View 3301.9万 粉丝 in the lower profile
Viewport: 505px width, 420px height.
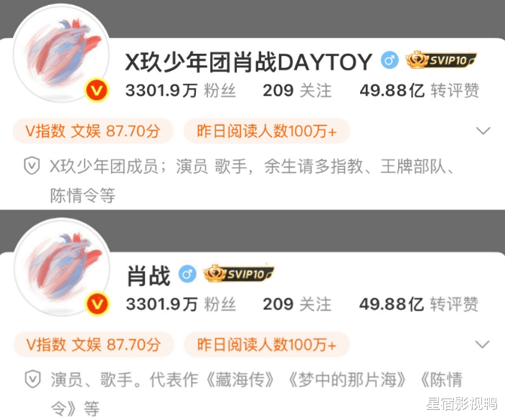(181, 304)
